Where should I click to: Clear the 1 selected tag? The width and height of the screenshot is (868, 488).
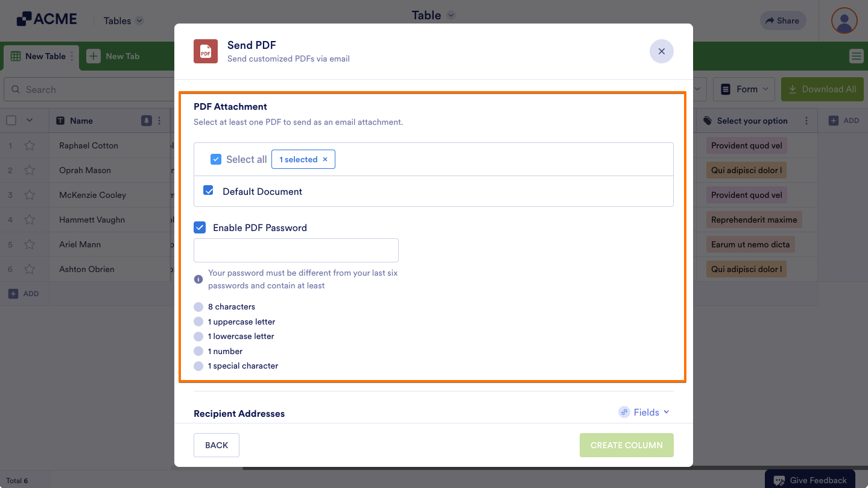[325, 159]
